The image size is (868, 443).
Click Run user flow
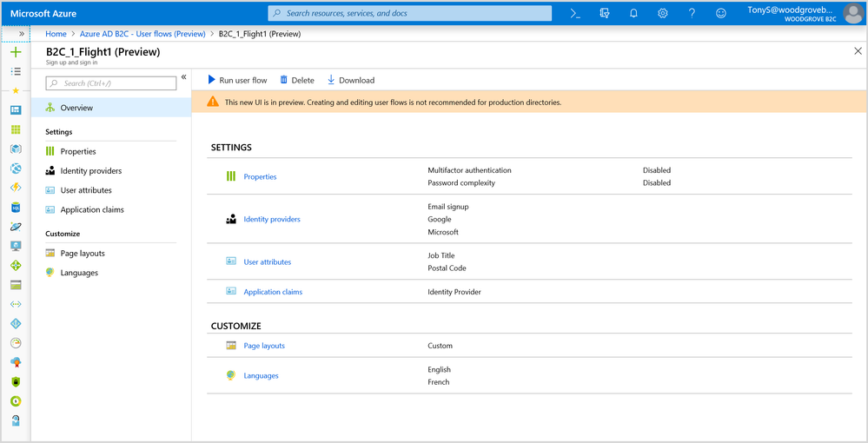pyautogui.click(x=237, y=80)
